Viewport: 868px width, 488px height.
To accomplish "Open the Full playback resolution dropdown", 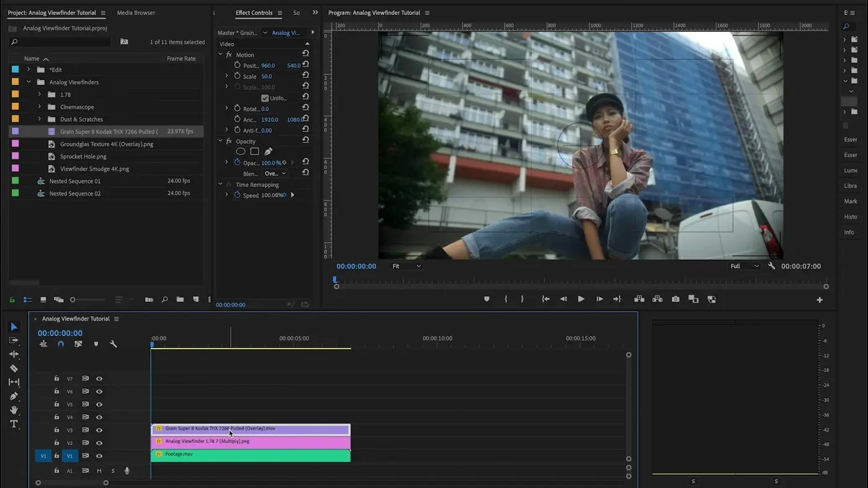I will click(x=744, y=266).
